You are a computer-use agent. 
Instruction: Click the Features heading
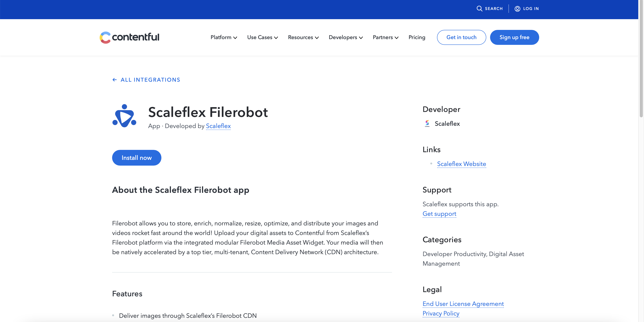tap(127, 294)
